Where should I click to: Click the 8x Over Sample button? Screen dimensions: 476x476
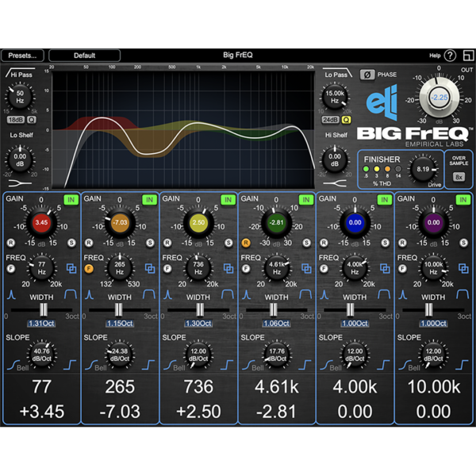(459, 177)
